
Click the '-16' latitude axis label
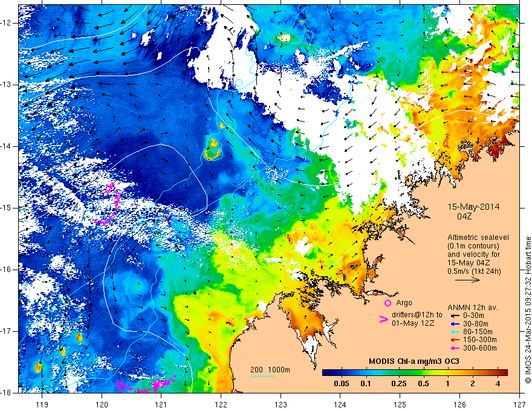click(7, 270)
